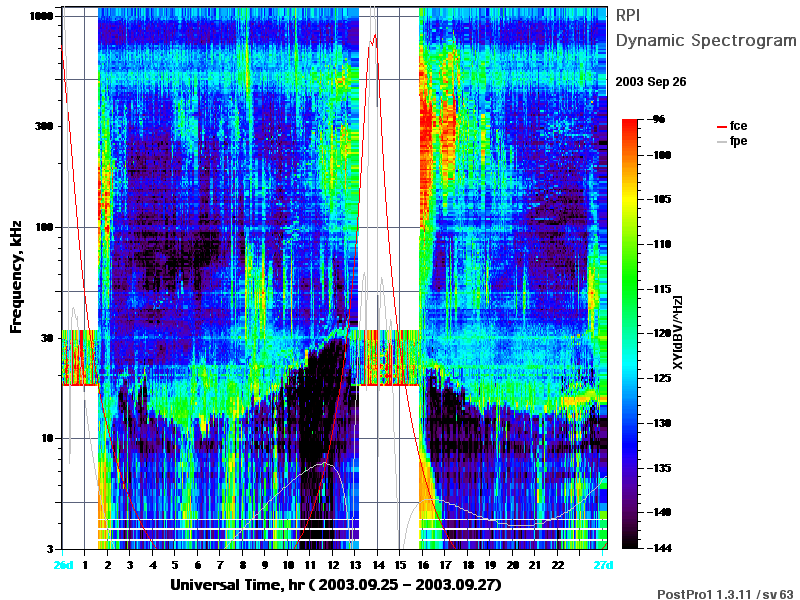Click the XY[dBV/^Hz] color bar label
This screenshot has width=800, height=600.
tap(677, 332)
